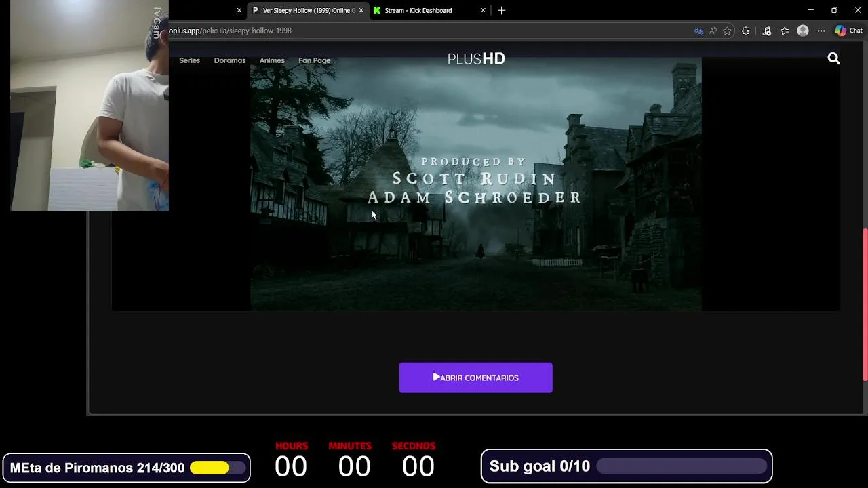Click the 'Sub goal 0/10' text

point(539,466)
